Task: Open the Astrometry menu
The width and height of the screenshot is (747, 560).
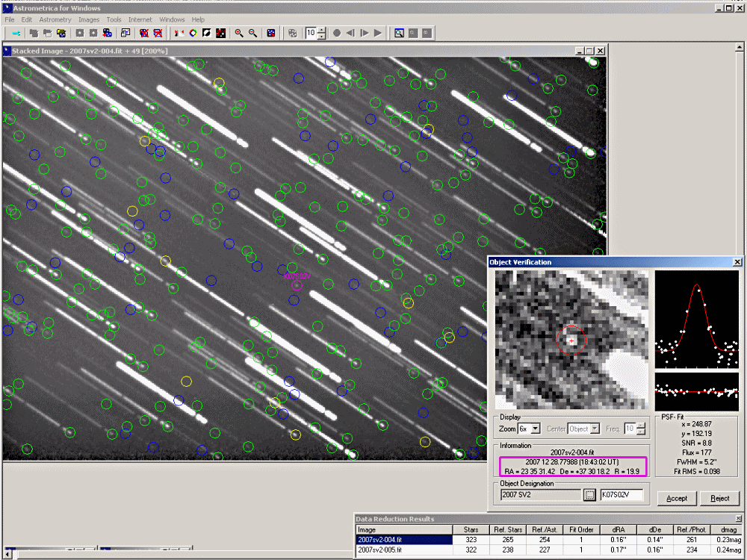Action: pyautogui.click(x=55, y=19)
